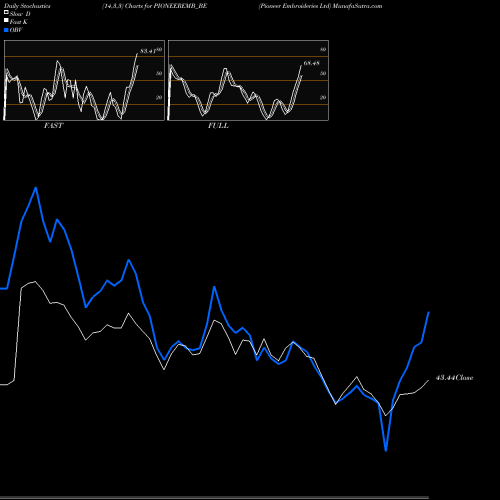Open the FULL stochastic thumbnail chart
The height and width of the screenshot is (500, 500).
248,80
